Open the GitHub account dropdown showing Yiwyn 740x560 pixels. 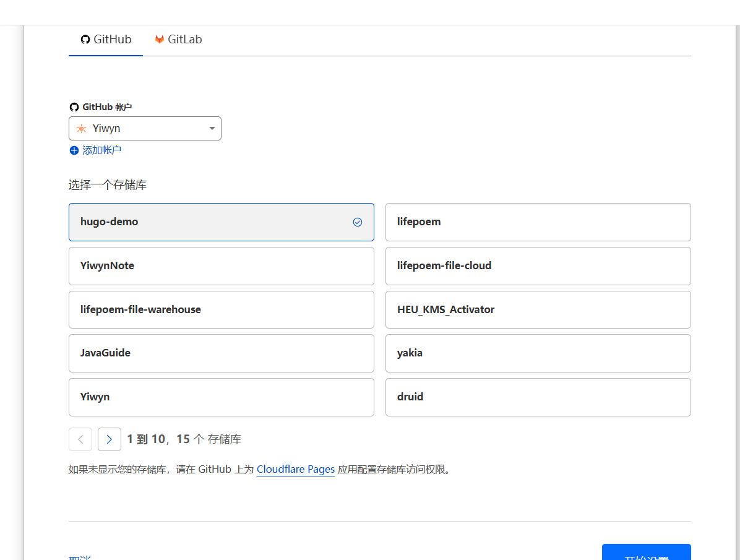click(x=145, y=129)
